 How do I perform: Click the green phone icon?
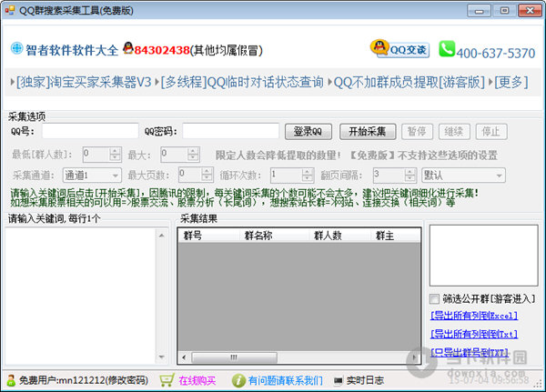click(x=447, y=49)
